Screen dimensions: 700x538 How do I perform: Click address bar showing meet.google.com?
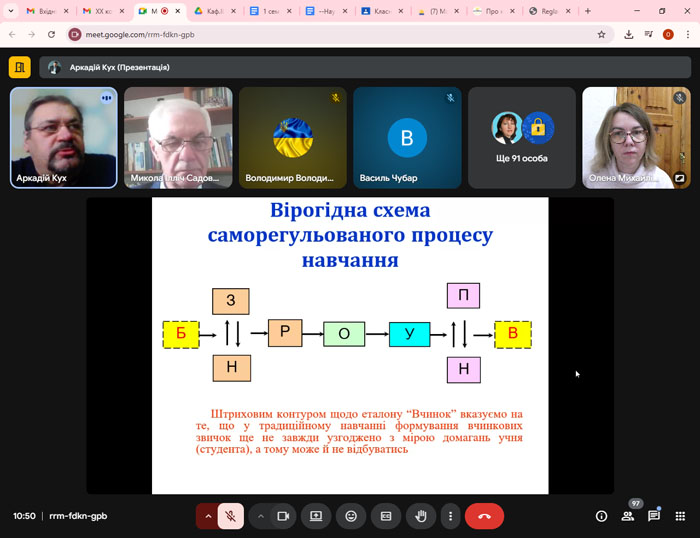click(300, 34)
